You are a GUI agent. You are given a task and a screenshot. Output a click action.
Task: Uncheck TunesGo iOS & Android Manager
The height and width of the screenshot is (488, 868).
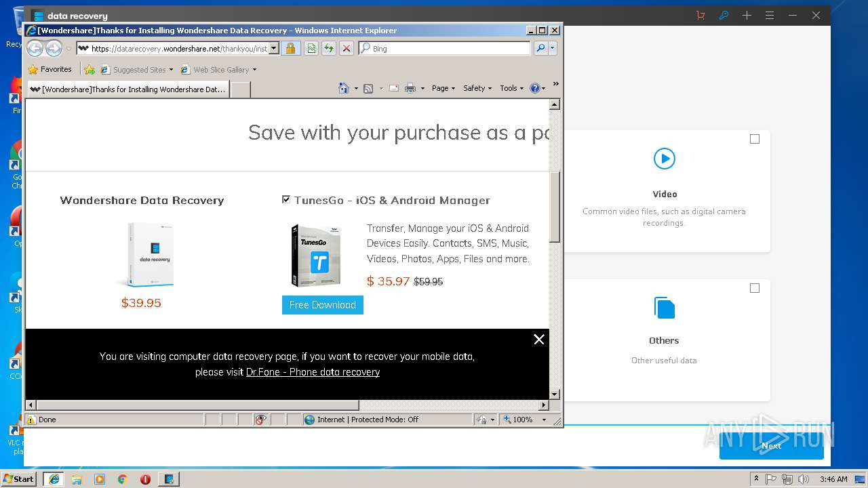[286, 199]
